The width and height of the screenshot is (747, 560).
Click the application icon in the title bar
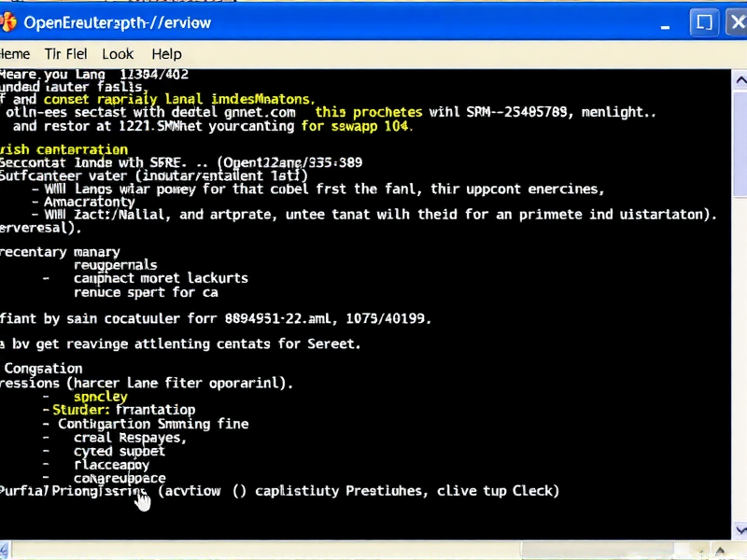pos(8,21)
